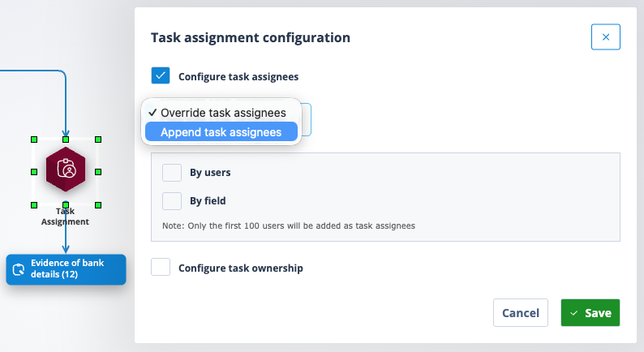Uncheck Configure task assignees checkbox
644x352 pixels.
coord(161,75)
